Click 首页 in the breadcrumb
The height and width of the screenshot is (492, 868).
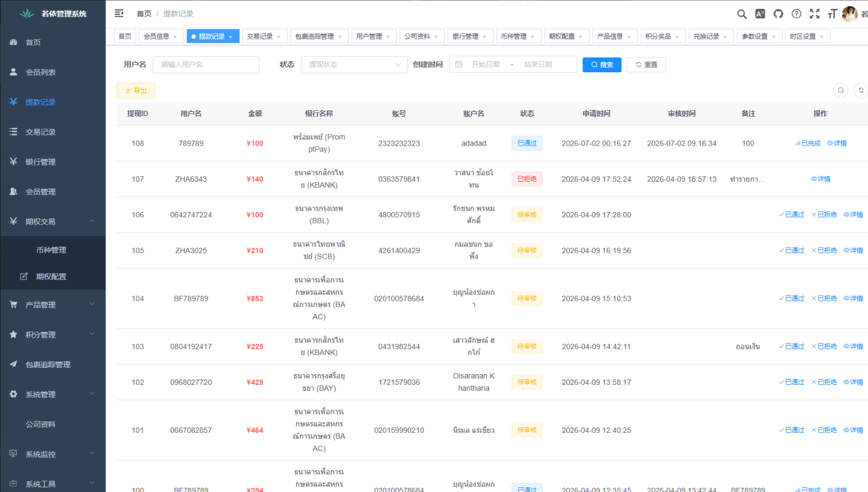click(x=144, y=14)
